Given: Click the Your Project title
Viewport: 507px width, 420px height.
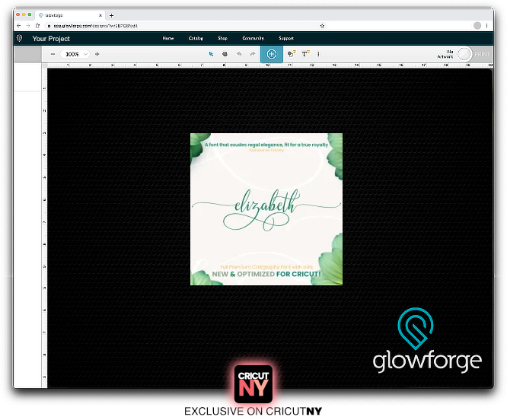Looking at the screenshot, I should [x=51, y=39].
